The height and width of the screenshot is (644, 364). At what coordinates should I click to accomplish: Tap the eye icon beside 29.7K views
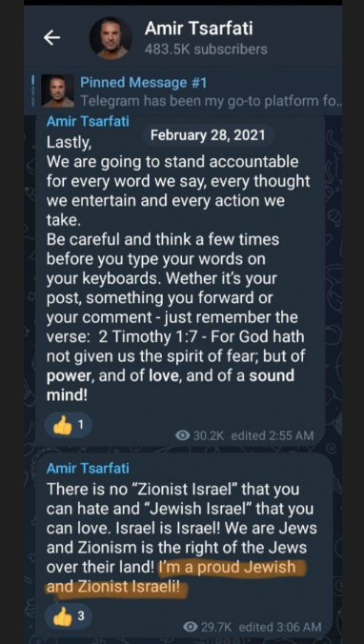click(190, 626)
